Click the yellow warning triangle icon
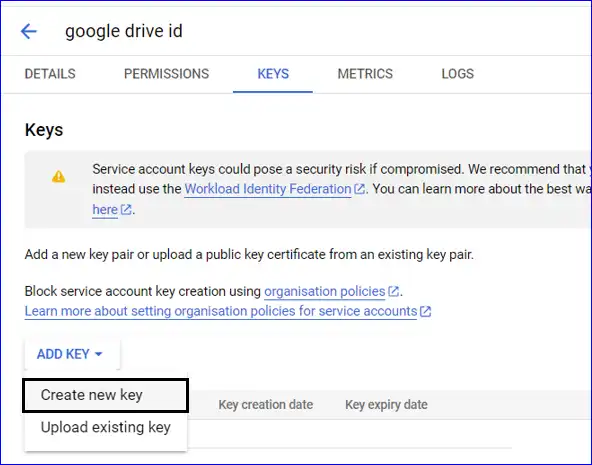This screenshot has height=465, width=592. (x=59, y=176)
